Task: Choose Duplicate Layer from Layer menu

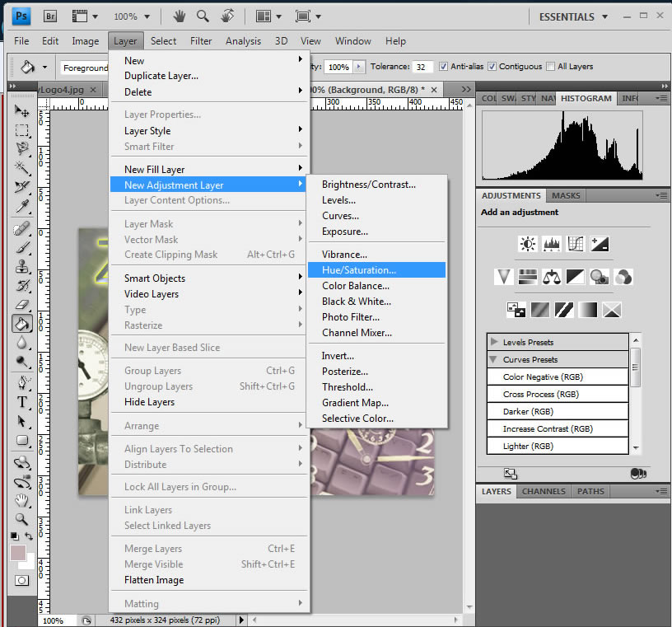Action: [209, 76]
